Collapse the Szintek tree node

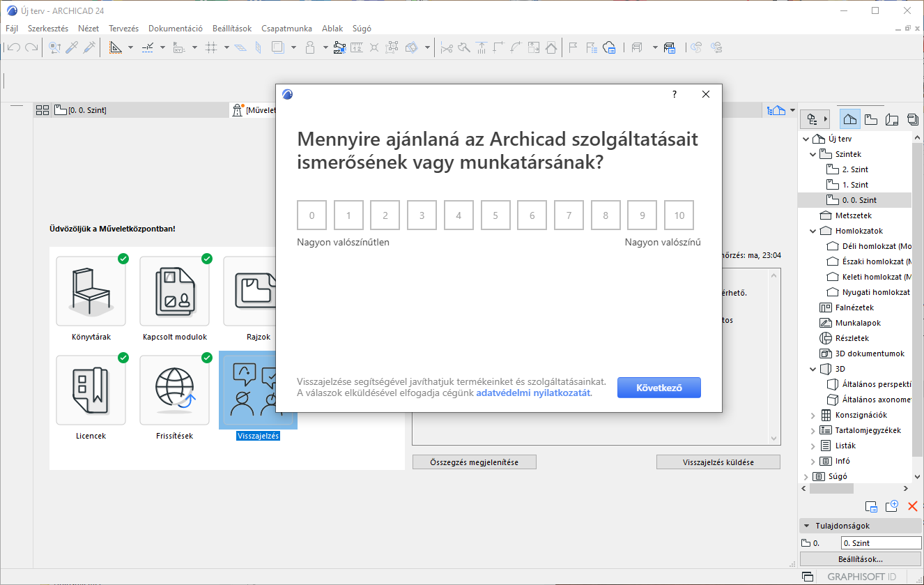[x=813, y=154]
